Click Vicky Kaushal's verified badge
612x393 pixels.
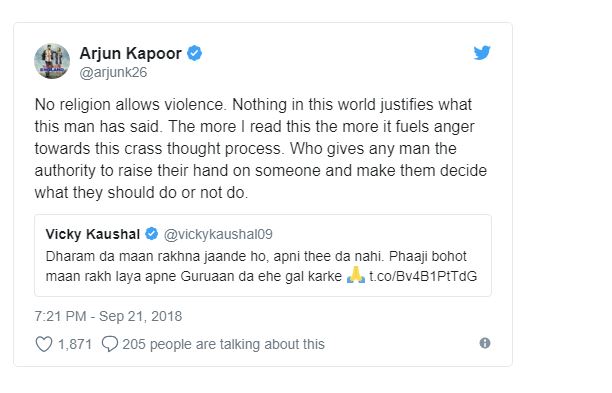(151, 234)
